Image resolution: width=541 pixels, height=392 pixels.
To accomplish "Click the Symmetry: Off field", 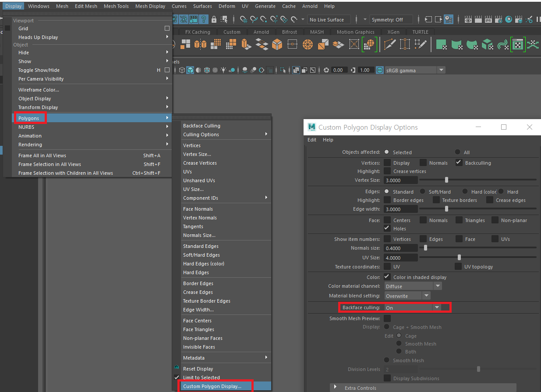I will [x=391, y=20].
